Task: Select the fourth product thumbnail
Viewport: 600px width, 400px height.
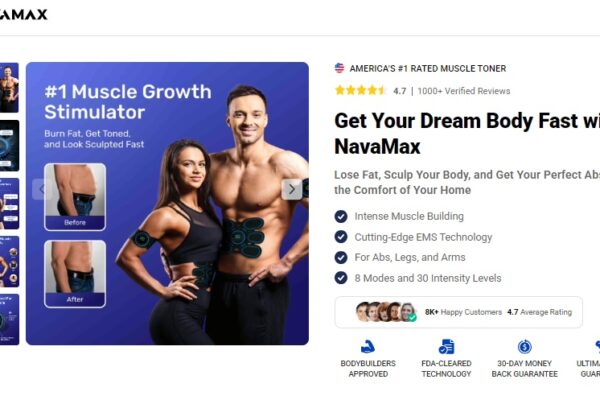Action: [x=9, y=261]
